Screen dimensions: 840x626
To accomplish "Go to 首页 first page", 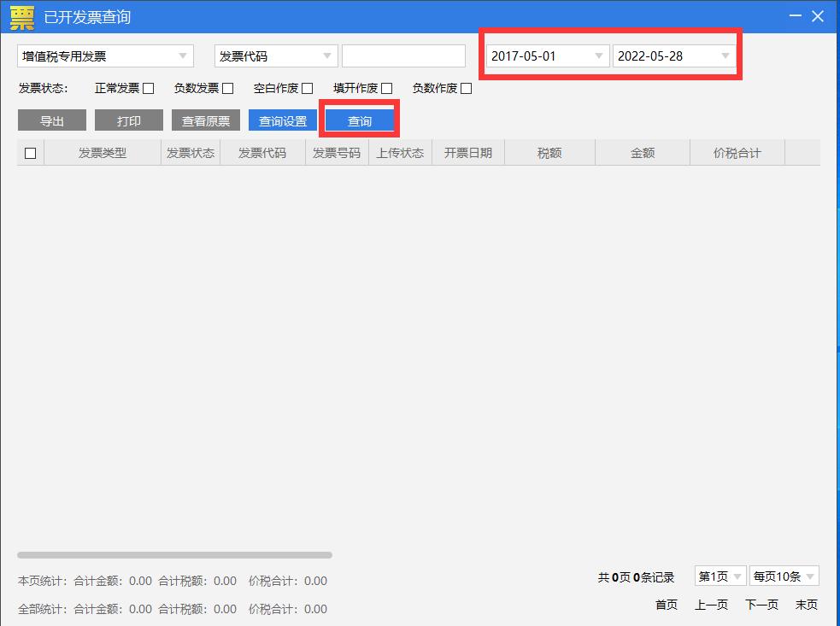I will pos(666,605).
